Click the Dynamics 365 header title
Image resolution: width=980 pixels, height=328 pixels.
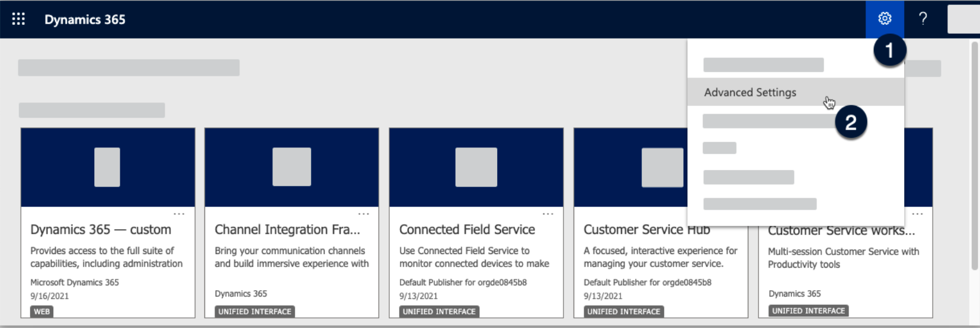coord(85,20)
